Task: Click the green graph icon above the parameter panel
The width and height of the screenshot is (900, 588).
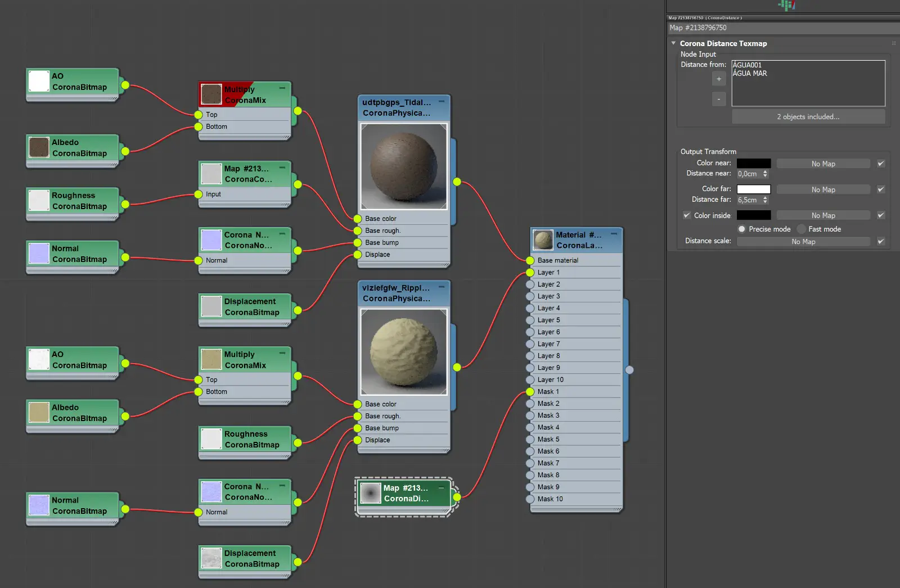Action: [787, 5]
